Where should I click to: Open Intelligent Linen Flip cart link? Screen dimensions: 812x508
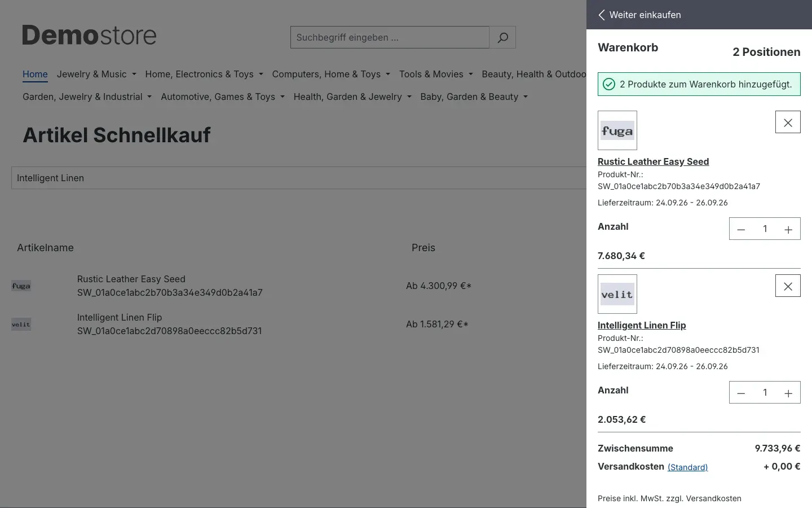[x=642, y=325]
